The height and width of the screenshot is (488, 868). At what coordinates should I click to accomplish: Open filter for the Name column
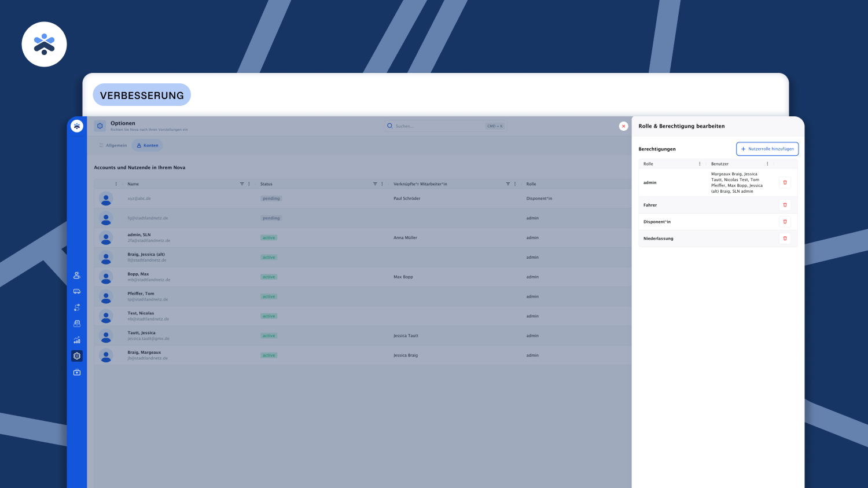pos(242,184)
